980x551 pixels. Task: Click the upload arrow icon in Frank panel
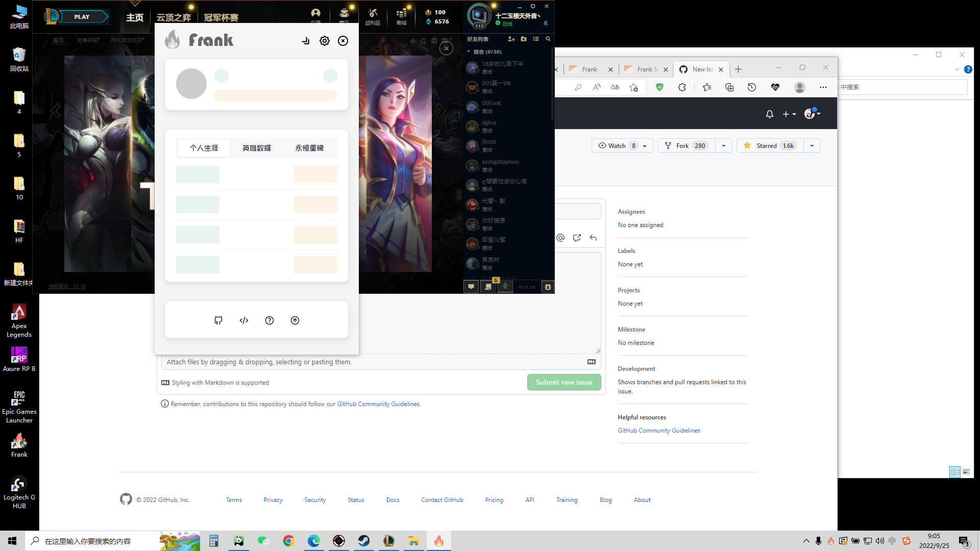coord(295,320)
